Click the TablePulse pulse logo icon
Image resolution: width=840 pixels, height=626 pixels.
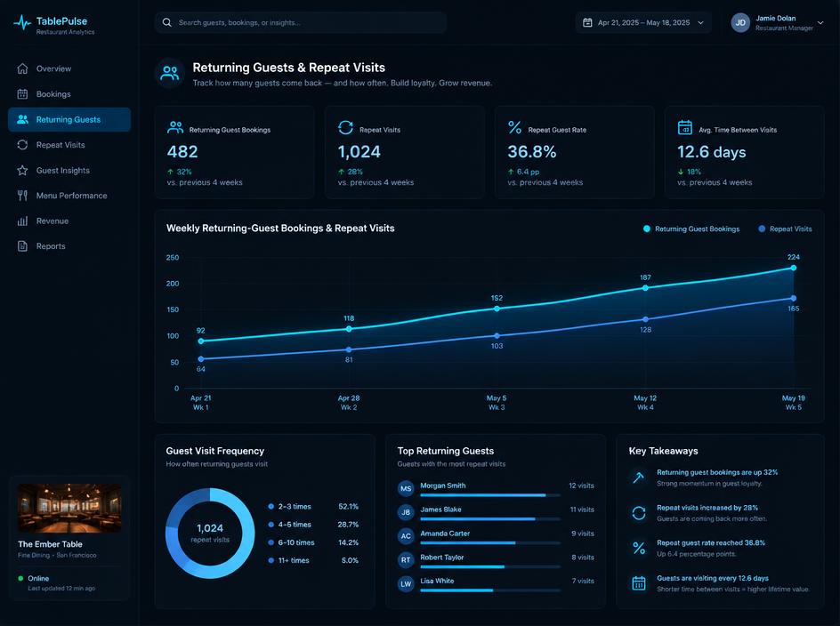point(22,23)
